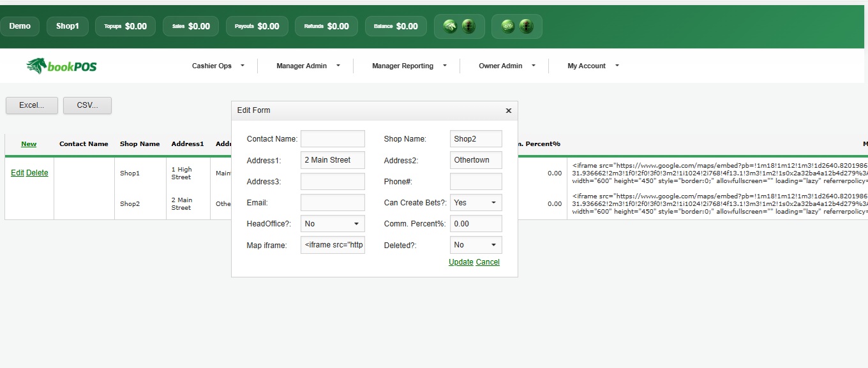Click the Shop1 button in top bar
The width and height of the screenshot is (868, 368).
point(68,26)
